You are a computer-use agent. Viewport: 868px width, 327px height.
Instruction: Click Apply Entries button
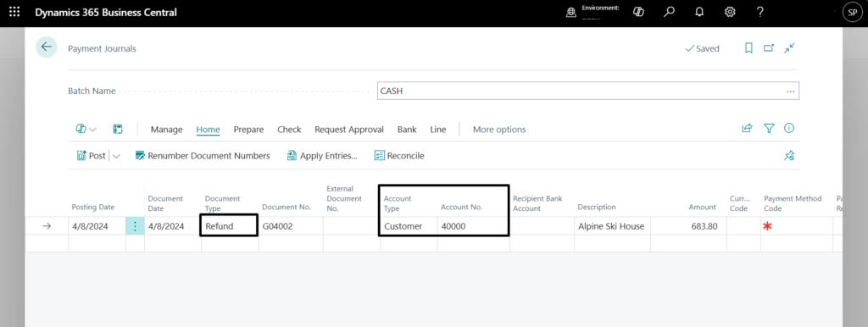pos(322,156)
